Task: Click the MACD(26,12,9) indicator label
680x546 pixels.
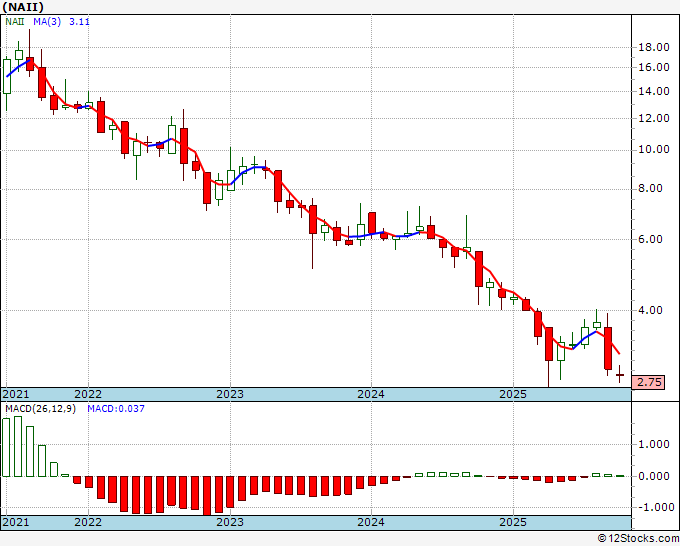Action: pos(40,409)
